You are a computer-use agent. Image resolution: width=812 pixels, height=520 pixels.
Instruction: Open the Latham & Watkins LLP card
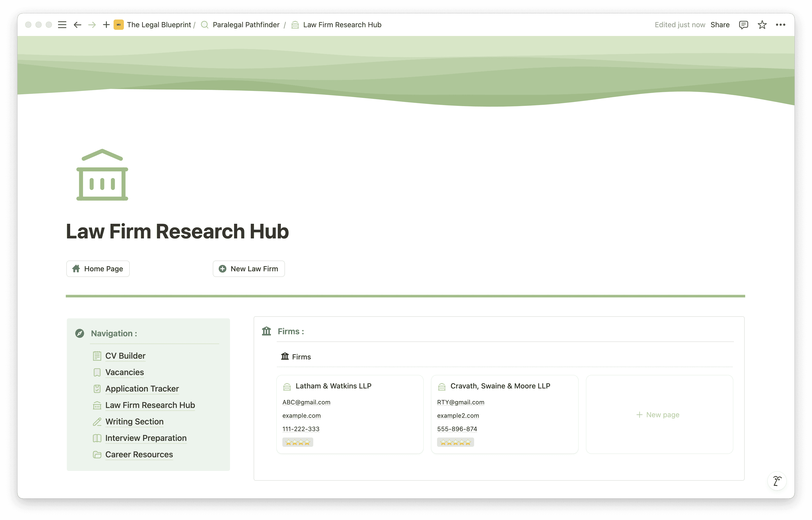coord(333,386)
